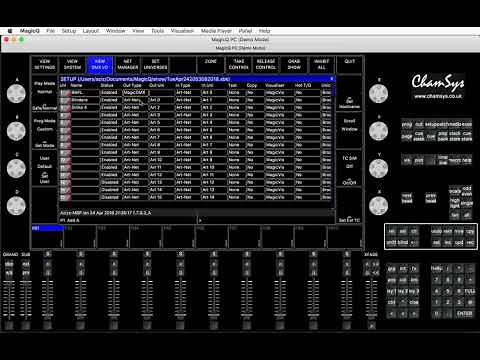480x360 pixels.
Task: Tap the shift key
Action: 392,242
